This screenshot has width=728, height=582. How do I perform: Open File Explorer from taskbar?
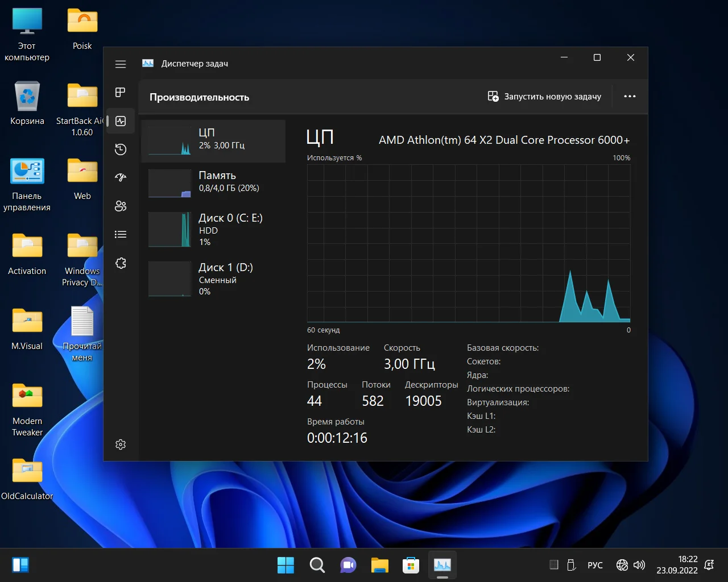pyautogui.click(x=379, y=565)
